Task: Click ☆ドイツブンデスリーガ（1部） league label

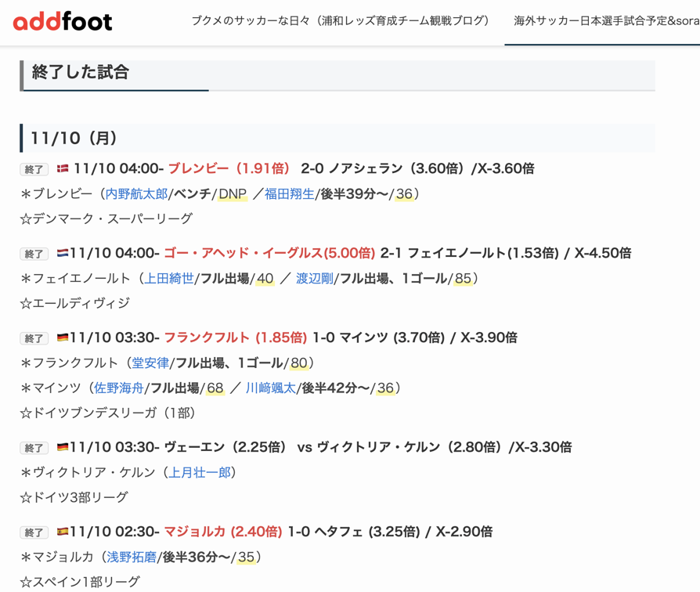Action: (107, 413)
